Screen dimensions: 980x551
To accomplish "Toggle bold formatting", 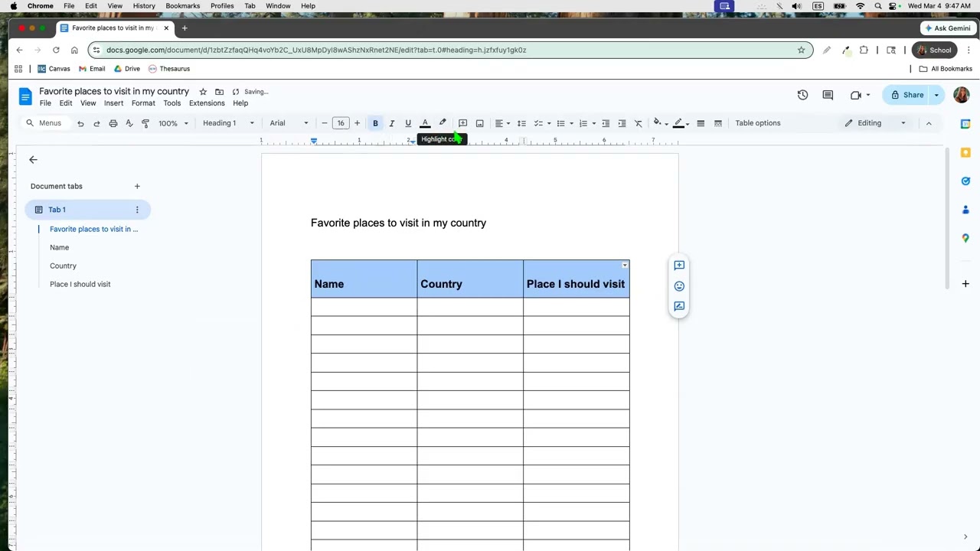I will [375, 123].
